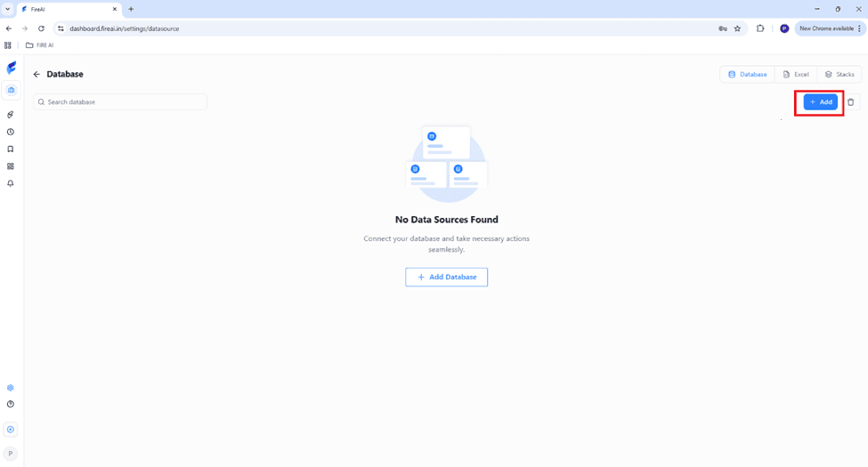Image resolution: width=868 pixels, height=467 pixels.
Task: Open help question mark icon
Action: [11, 405]
